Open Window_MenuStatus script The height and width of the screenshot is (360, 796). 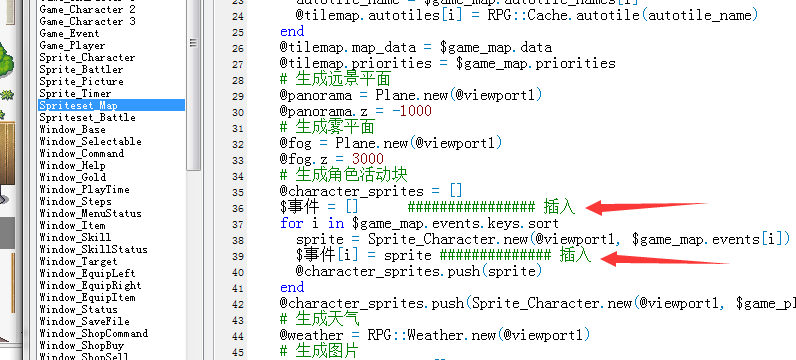point(90,213)
